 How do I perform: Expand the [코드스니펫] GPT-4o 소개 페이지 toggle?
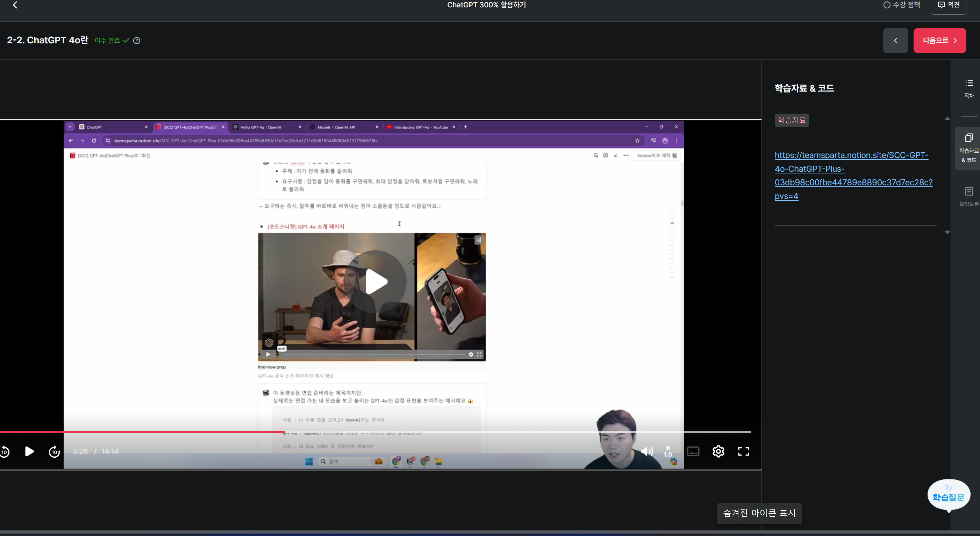point(262,227)
